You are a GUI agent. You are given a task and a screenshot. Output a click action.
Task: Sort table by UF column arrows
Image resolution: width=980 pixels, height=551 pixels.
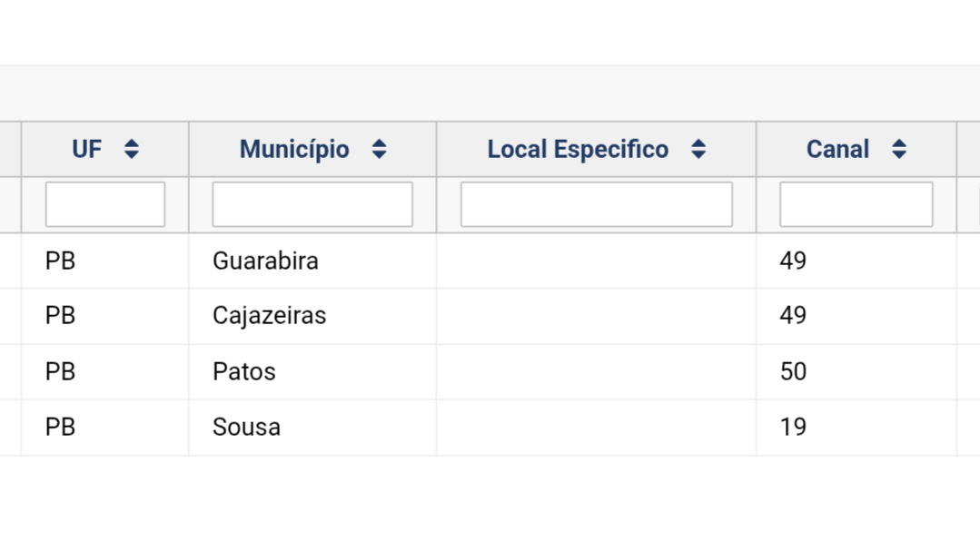point(132,149)
